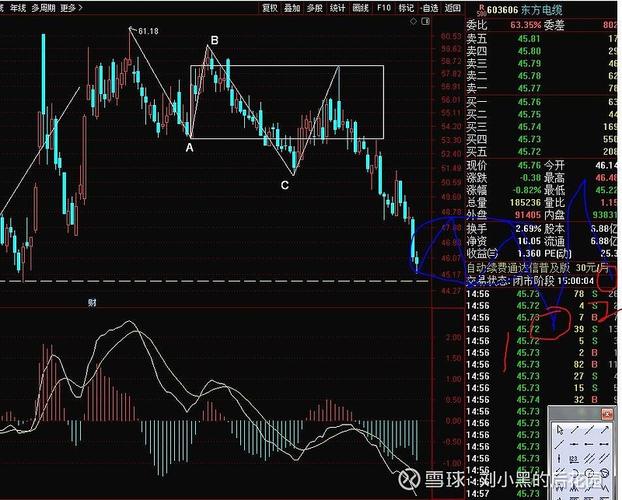Switch to 年线 yearly chart period

coord(13,7)
